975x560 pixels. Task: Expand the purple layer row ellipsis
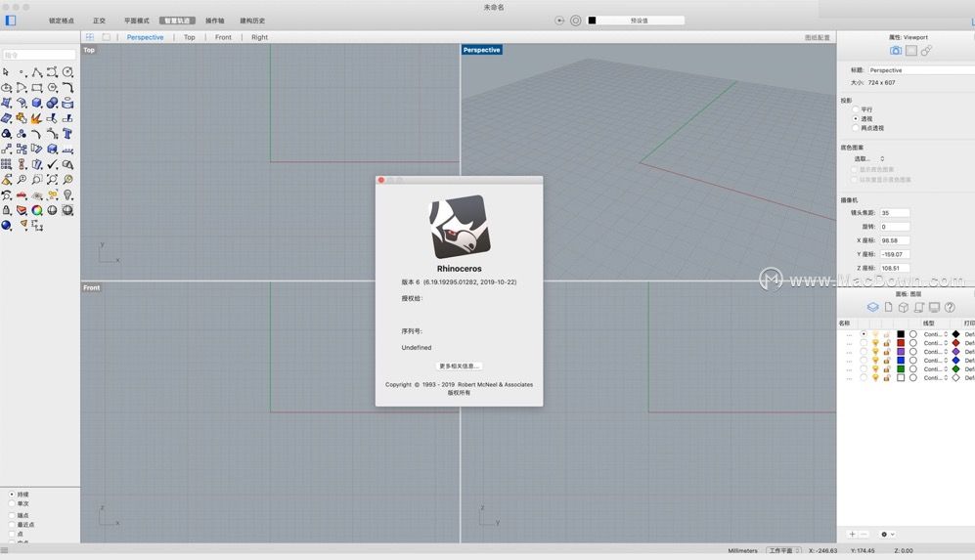[850, 352]
